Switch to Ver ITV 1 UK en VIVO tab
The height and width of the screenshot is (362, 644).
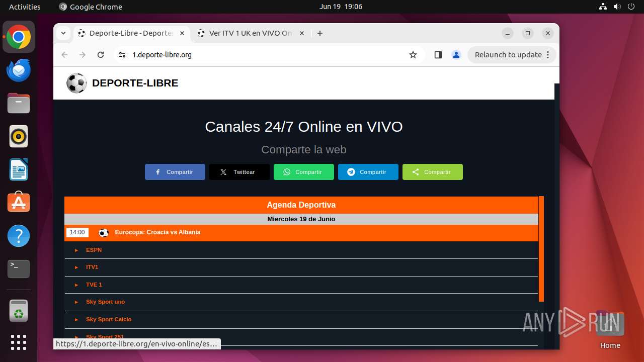(x=251, y=33)
